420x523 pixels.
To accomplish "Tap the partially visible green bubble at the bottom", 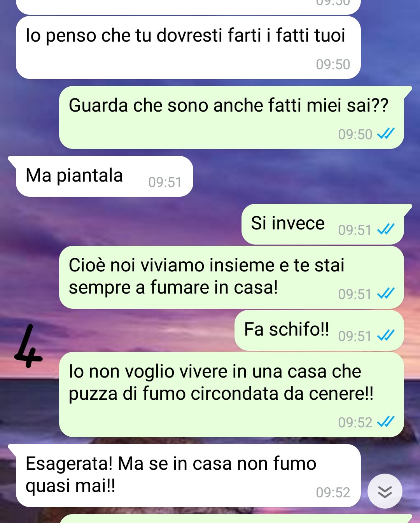I will click(235, 519).
